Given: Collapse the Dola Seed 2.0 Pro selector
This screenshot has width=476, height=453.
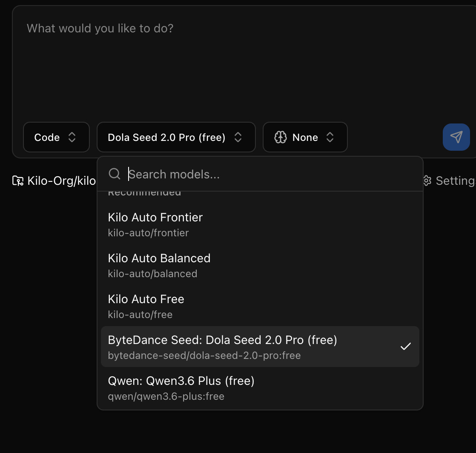Looking at the screenshot, I should 176,137.
